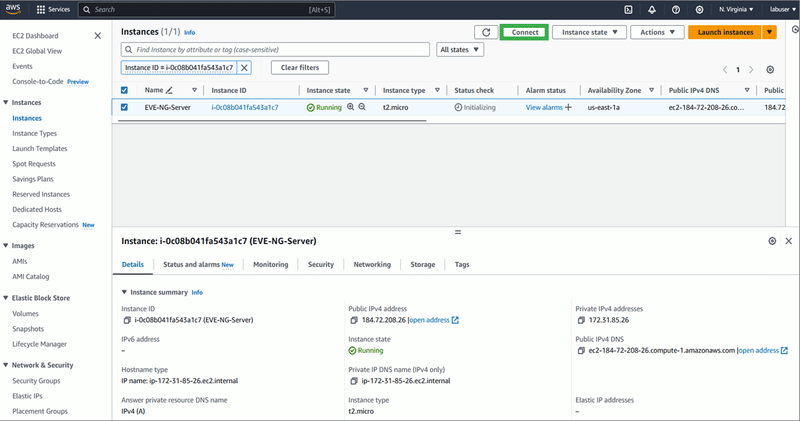Open the N. Virginia region selector
800x421 pixels.
point(736,9)
